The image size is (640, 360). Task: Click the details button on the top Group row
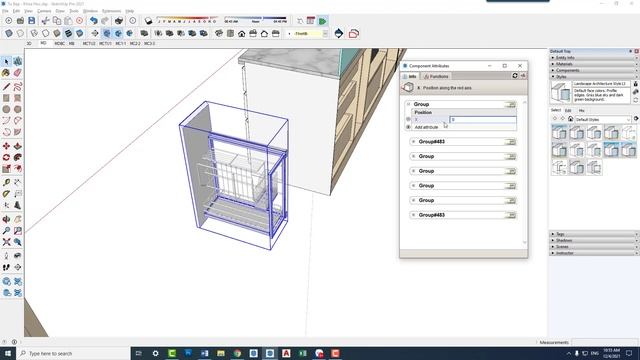[510, 104]
